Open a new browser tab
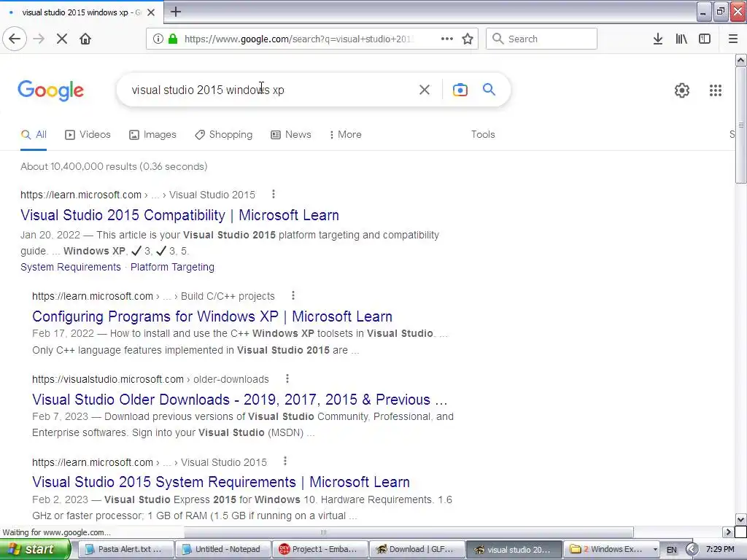The image size is (747, 560). coord(176,12)
